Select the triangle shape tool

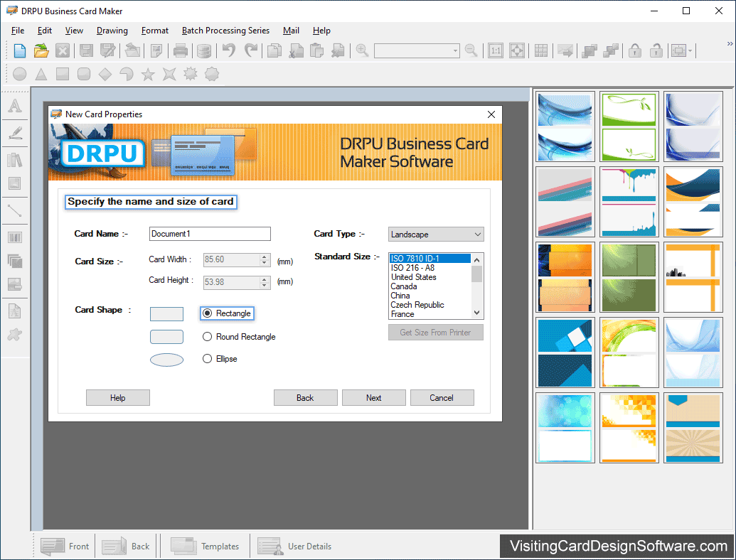(x=41, y=74)
